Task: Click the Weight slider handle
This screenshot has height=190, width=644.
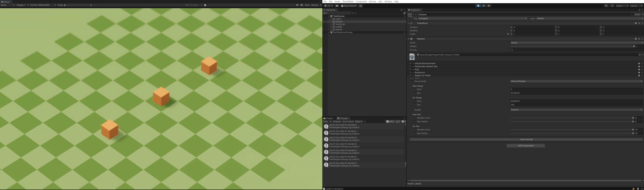Action: (x=634, y=46)
